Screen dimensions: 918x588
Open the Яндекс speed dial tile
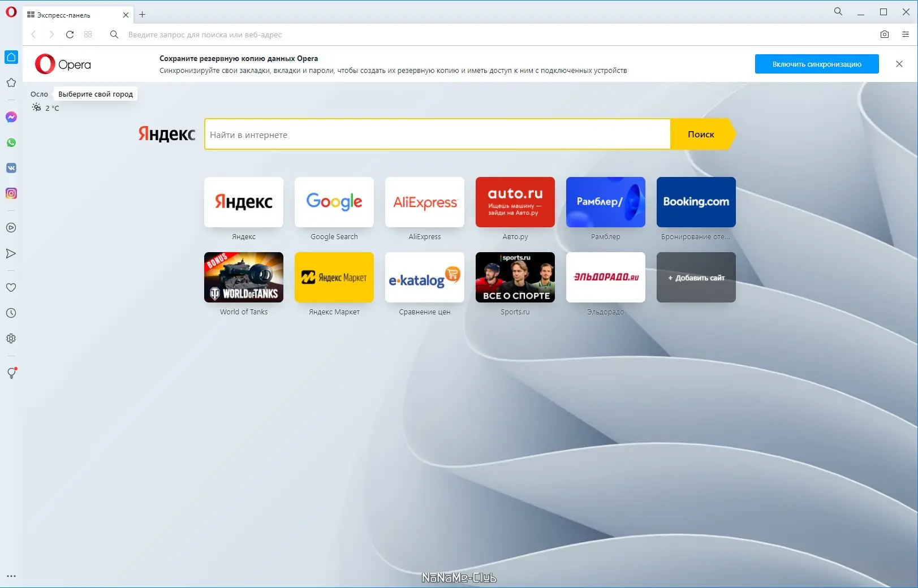[x=244, y=202]
